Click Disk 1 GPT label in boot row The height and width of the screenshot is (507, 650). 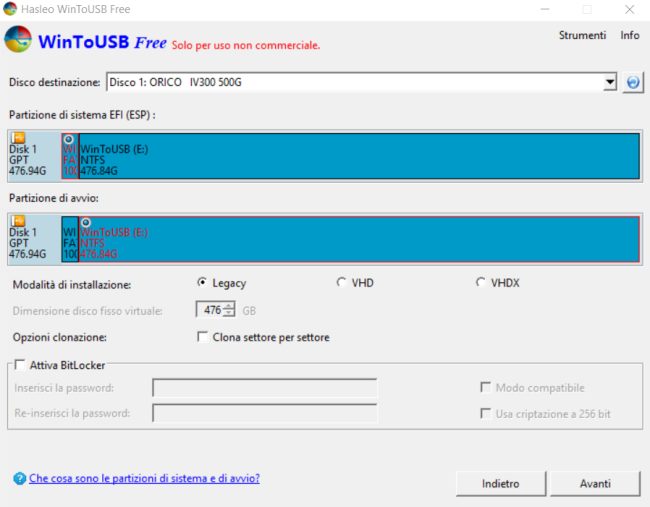27,243
